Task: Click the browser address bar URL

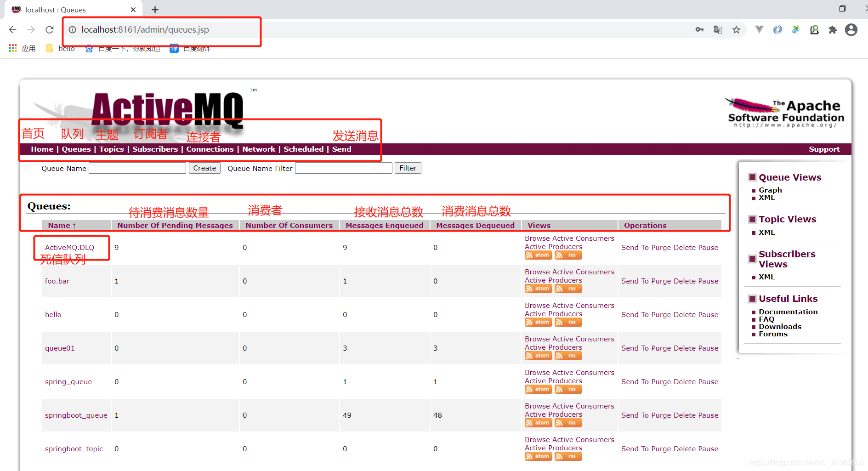Action: (145, 30)
